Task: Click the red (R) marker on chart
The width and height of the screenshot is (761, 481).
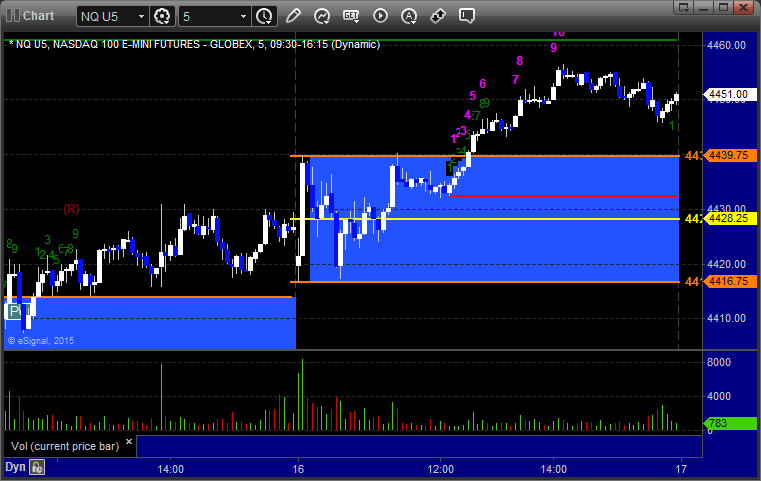Action: [71, 209]
